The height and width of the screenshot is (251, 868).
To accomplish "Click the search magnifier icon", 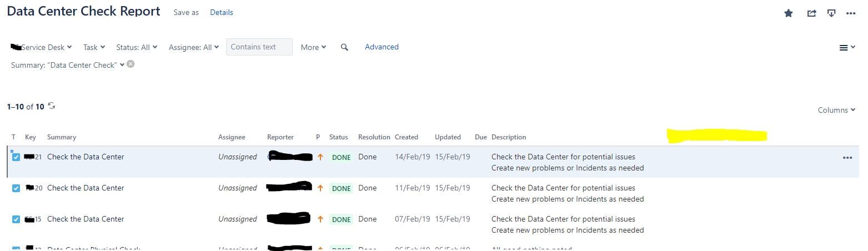I will (344, 47).
